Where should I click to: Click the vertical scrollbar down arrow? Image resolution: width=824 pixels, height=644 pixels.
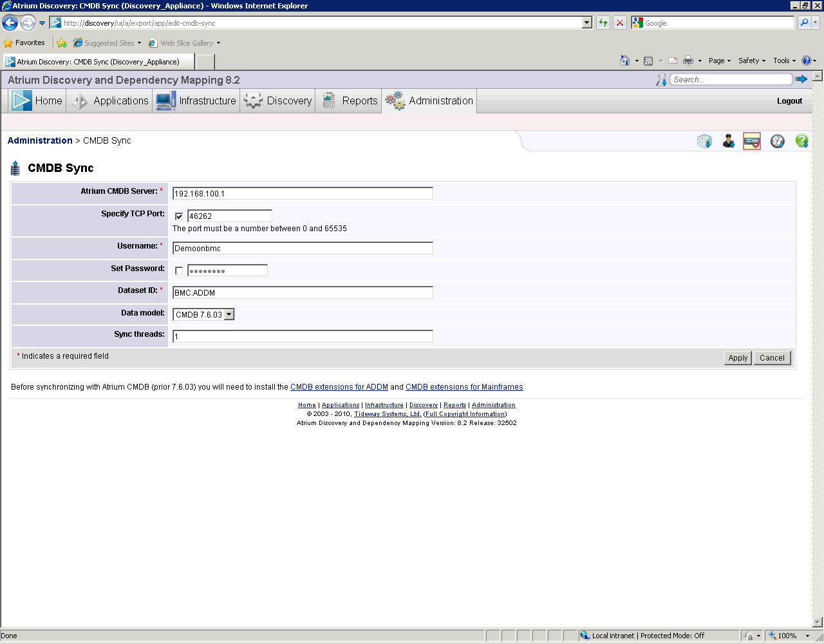[x=818, y=622]
